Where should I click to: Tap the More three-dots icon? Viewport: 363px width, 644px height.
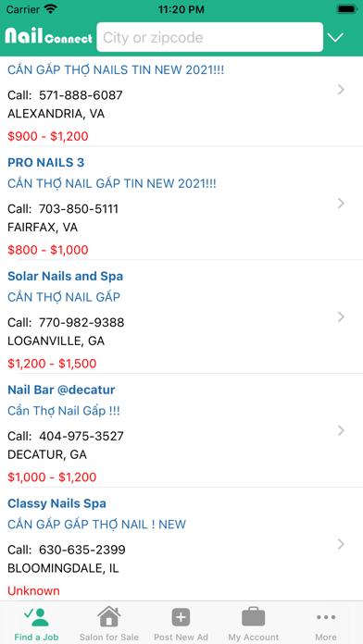tap(326, 617)
